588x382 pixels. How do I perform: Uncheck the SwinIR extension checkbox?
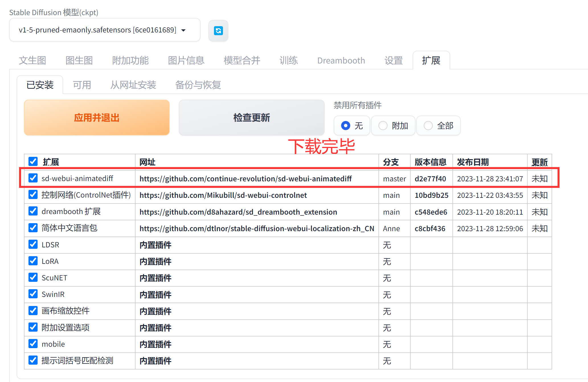pyautogui.click(x=33, y=294)
